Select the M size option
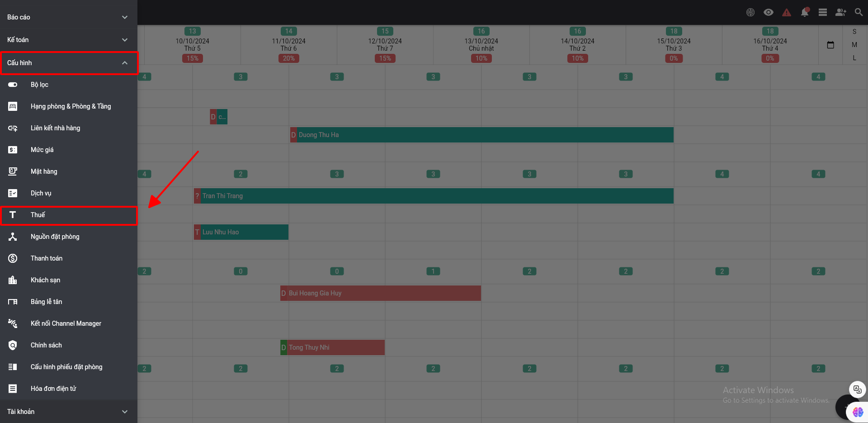The height and width of the screenshot is (423, 868). [854, 45]
